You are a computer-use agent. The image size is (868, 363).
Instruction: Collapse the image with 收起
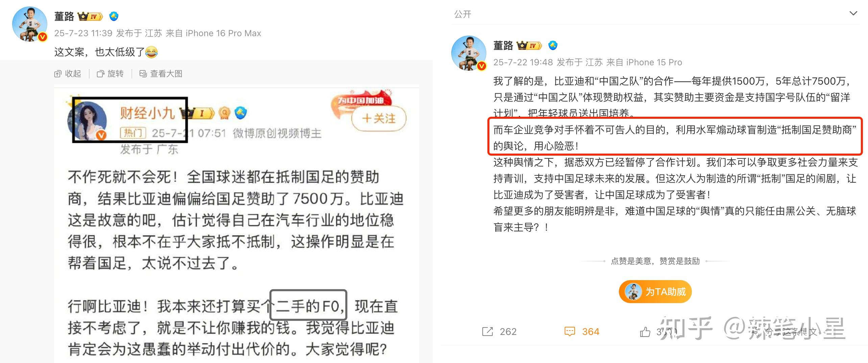68,73
